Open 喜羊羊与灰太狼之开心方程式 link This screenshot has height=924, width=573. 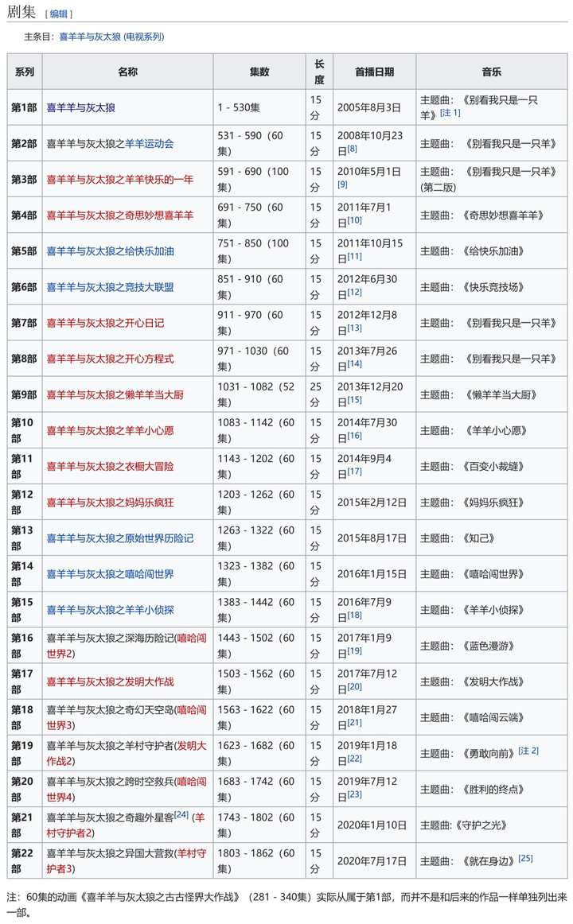(111, 359)
